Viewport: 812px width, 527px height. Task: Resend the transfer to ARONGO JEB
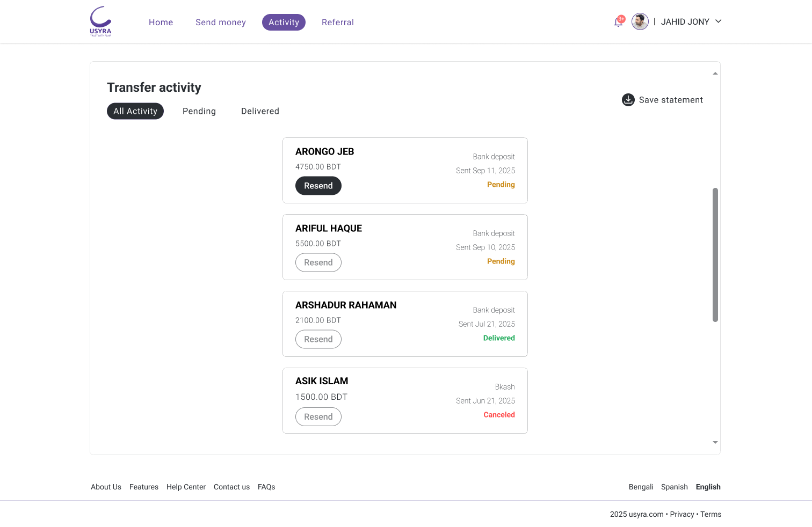(x=318, y=186)
